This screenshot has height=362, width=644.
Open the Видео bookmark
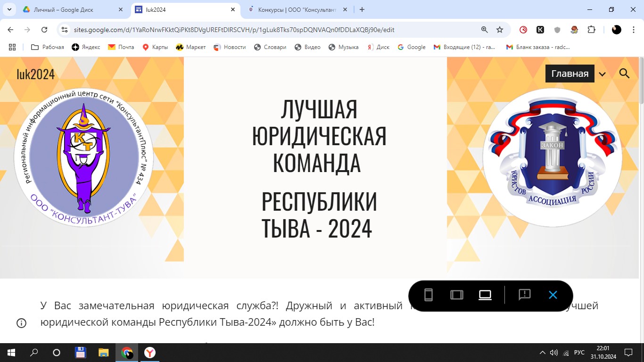[x=307, y=47]
